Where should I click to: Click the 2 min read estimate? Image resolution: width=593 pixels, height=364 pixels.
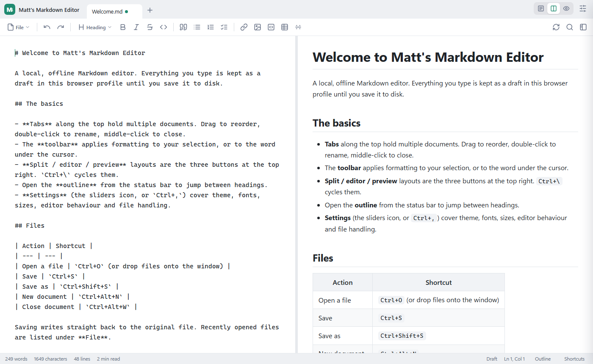click(108, 359)
